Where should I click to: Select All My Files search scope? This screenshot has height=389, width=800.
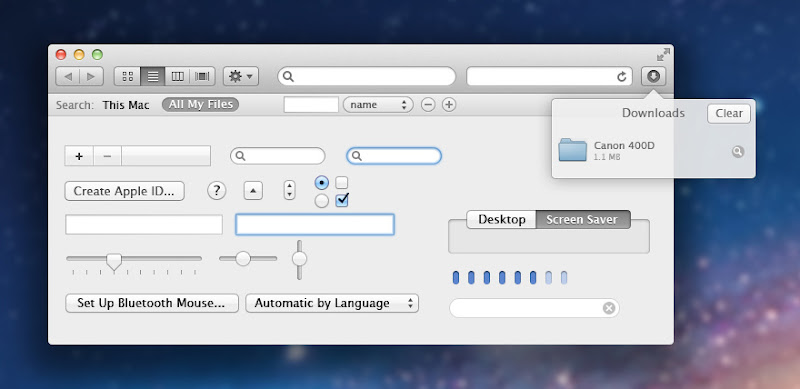pos(201,105)
